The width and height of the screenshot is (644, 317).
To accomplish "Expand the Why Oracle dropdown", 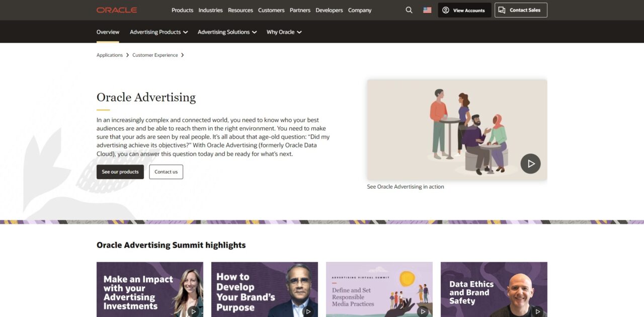I will point(284,32).
